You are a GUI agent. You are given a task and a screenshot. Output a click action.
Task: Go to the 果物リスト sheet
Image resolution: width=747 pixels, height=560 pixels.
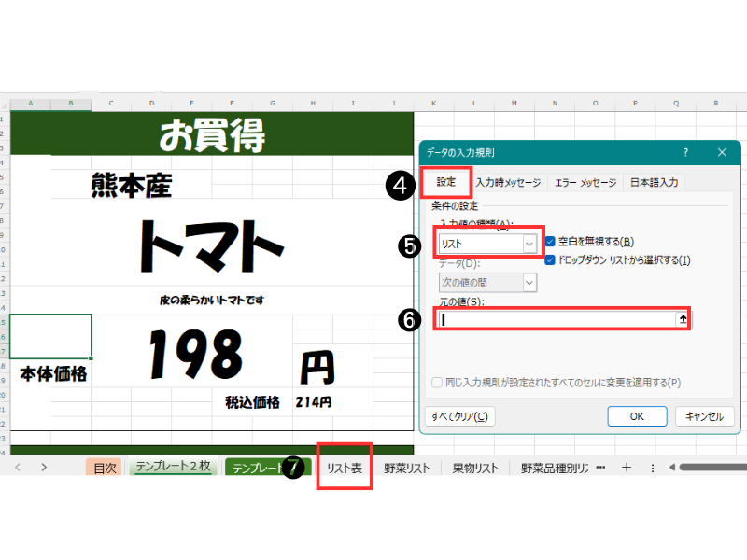pos(475,469)
